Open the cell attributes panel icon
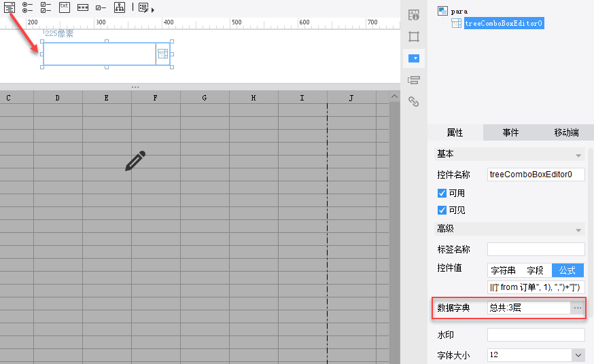 pyautogui.click(x=414, y=15)
